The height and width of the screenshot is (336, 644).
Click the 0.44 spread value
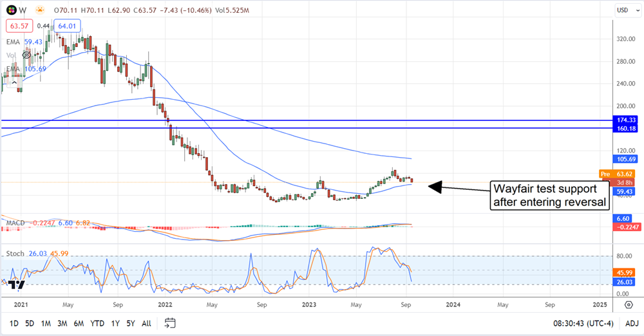[43, 26]
